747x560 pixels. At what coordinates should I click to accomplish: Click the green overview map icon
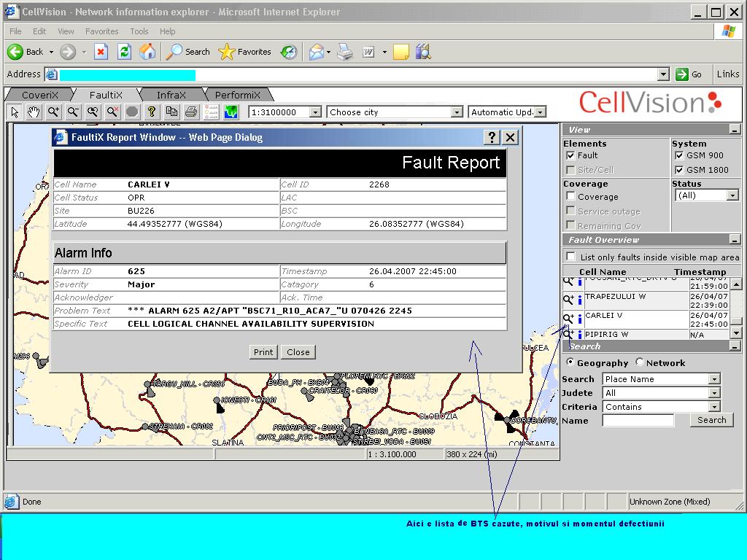click(231, 112)
